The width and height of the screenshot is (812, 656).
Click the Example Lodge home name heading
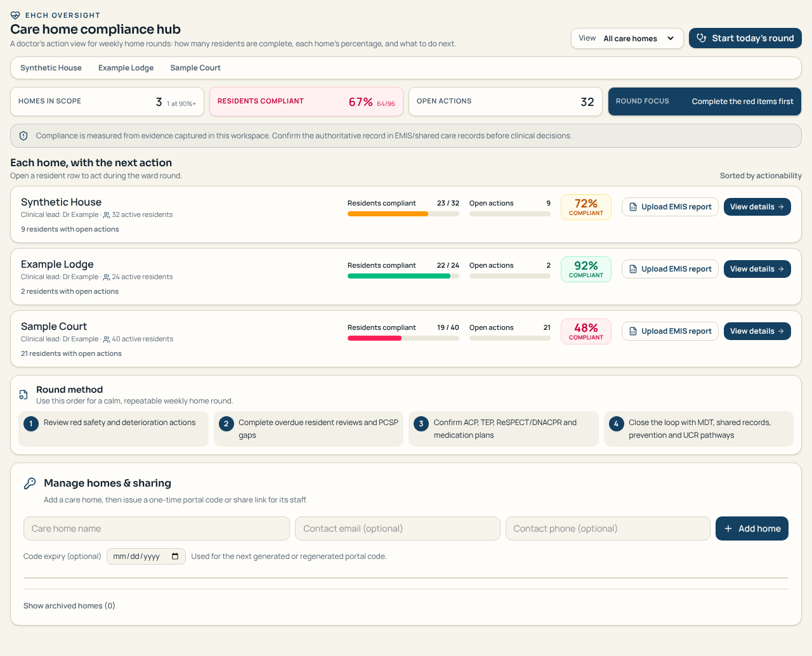pyautogui.click(x=57, y=265)
